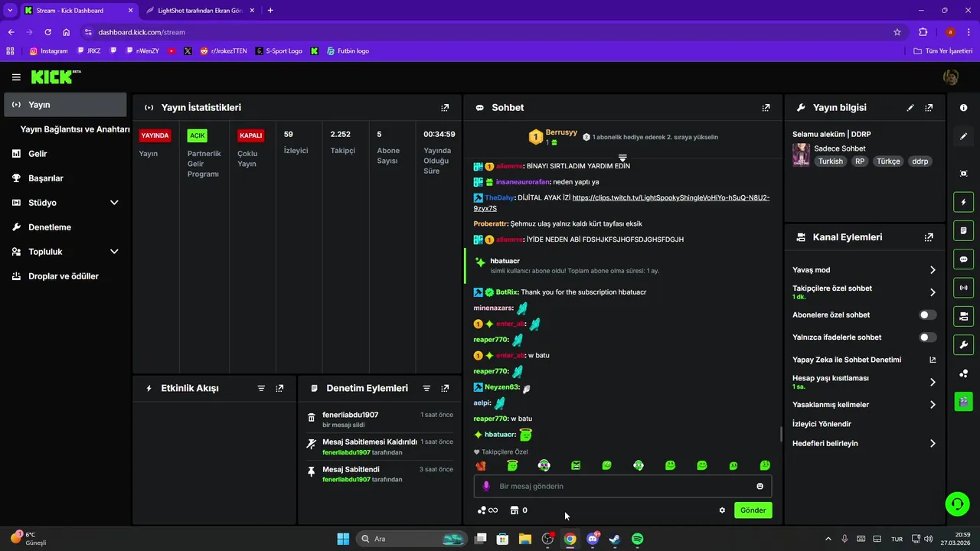Screen dimensions: 980x551
Task: Open Hesap yaşı kısıtlaması chevron
Action: (933, 382)
